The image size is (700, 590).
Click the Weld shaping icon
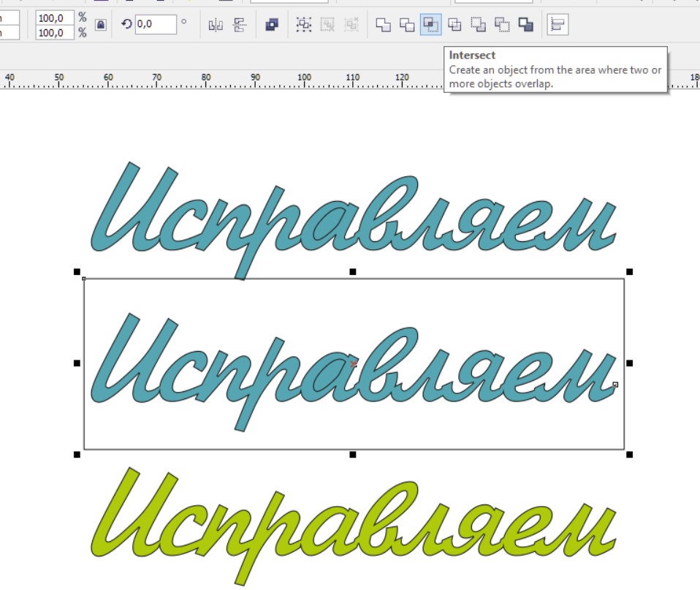coord(383,25)
